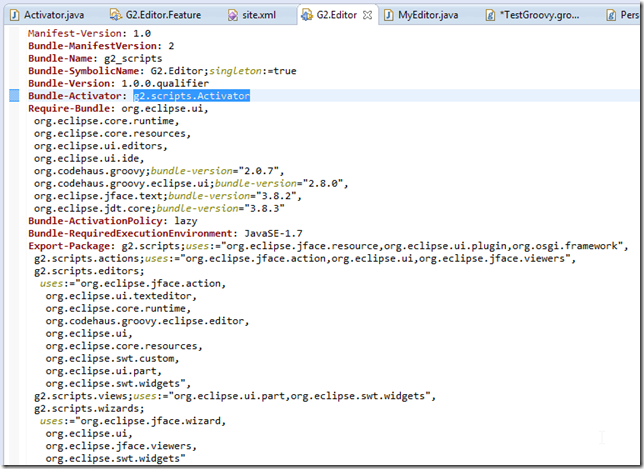Click the MyEditor.java tab's Java icon
Image resolution: width=644 pixels, height=469 pixels.
387,16
